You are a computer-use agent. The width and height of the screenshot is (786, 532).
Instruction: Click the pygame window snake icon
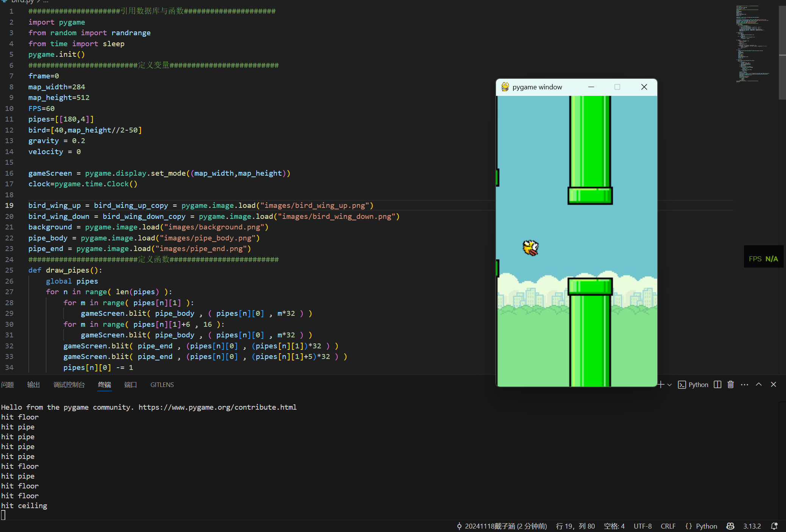tap(505, 87)
